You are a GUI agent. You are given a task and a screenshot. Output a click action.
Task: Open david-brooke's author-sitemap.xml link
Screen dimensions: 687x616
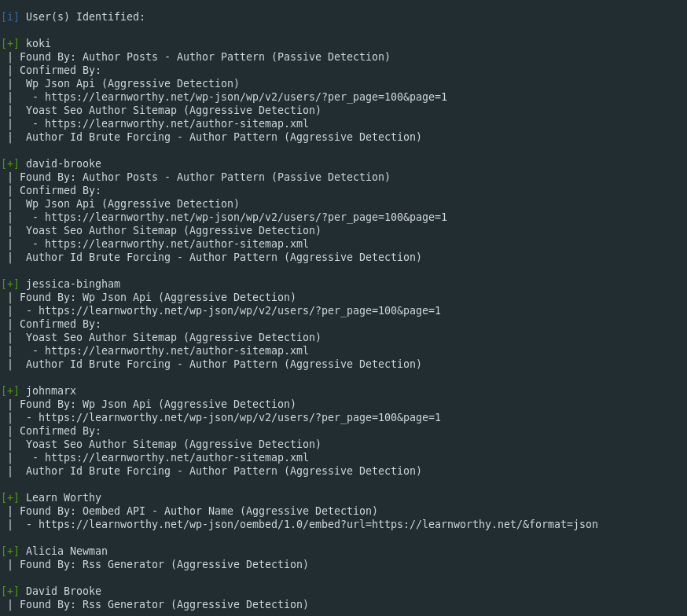pos(177,244)
